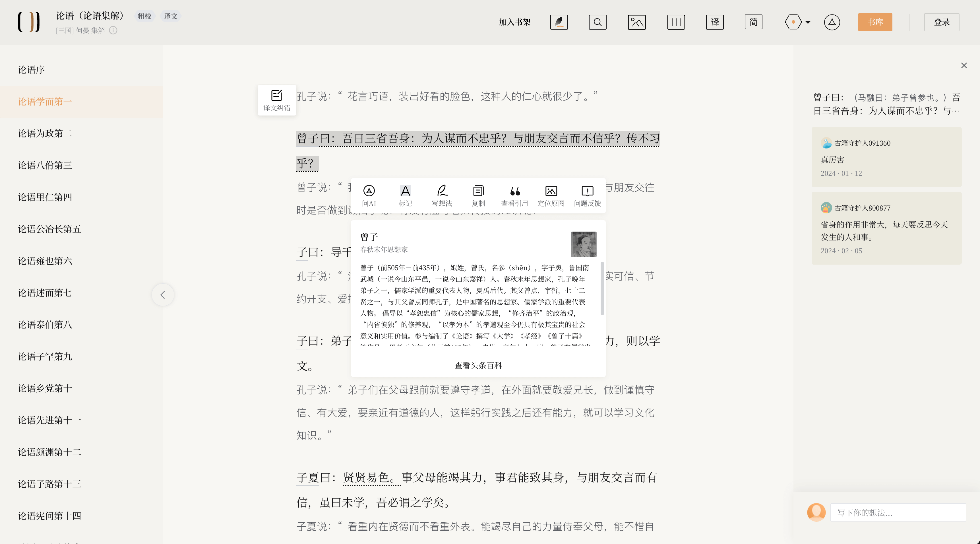Screen dimensions: 980x544
Task: Click the 写下你的想法 input field
Action: 898,512
